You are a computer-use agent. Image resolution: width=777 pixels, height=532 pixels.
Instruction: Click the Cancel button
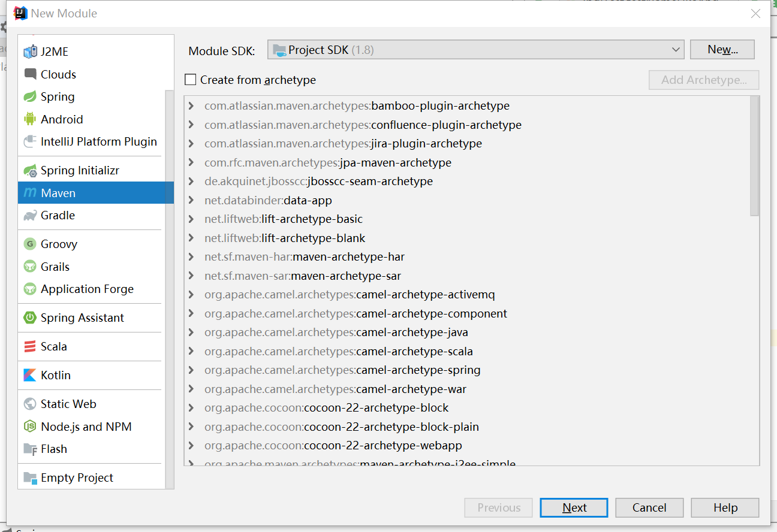click(x=649, y=507)
